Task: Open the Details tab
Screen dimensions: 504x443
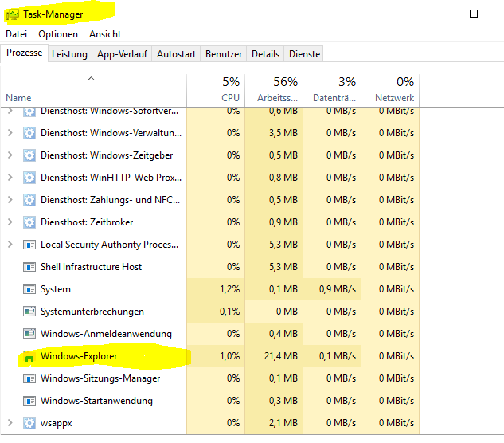Action: pyautogui.click(x=265, y=54)
